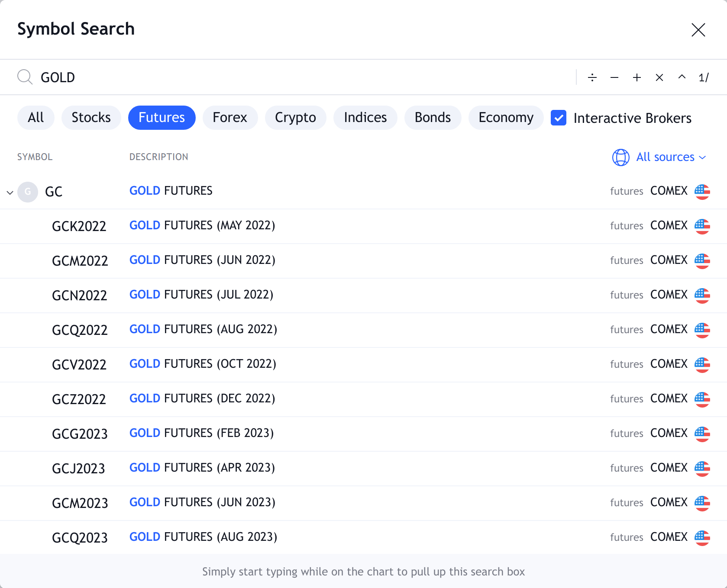Select GCM2023 Jun 2023 contract
The width and height of the screenshot is (727, 588).
[x=363, y=503]
